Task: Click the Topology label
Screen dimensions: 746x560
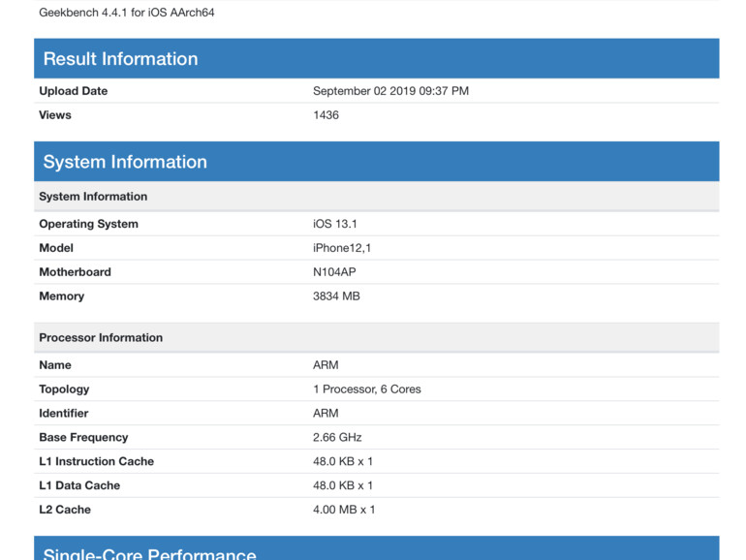Action: (64, 389)
